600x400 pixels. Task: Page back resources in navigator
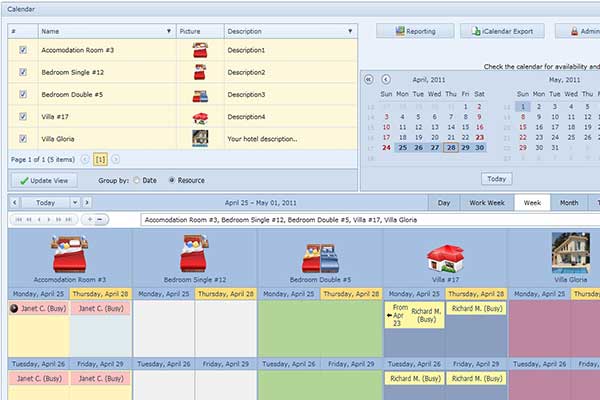[x=29, y=219]
